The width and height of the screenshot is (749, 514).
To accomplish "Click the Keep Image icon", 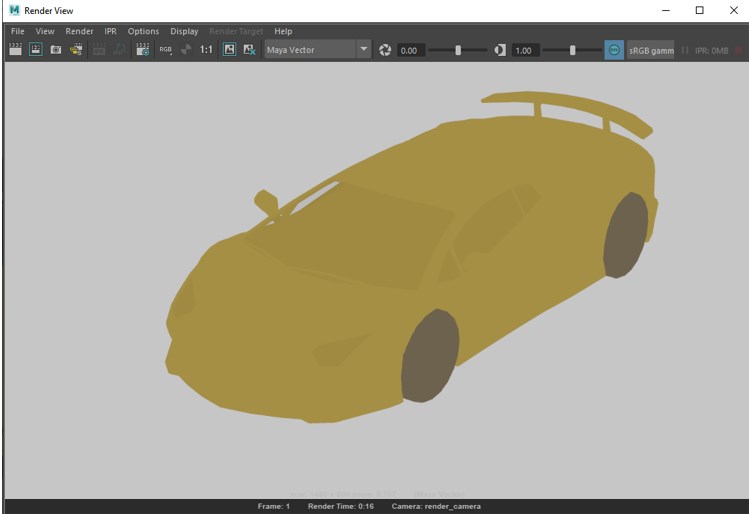I will click(230, 49).
